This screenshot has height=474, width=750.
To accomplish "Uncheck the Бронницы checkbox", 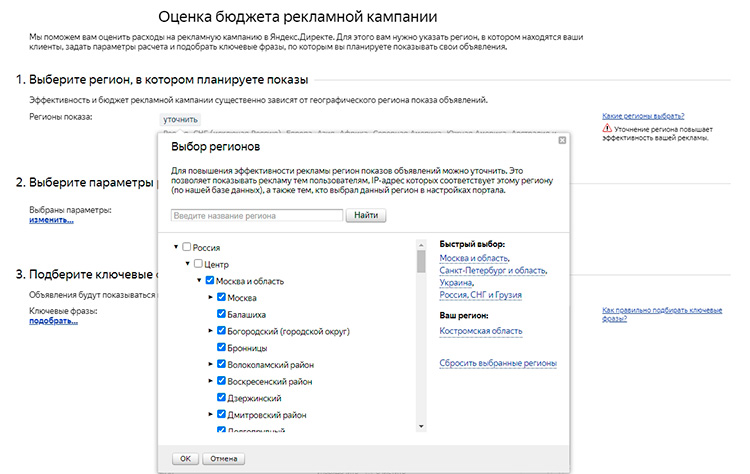I will (221, 347).
